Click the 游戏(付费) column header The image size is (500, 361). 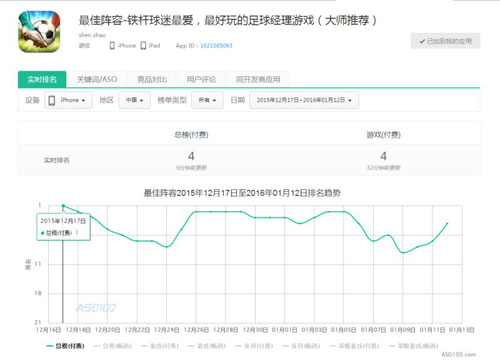click(383, 135)
